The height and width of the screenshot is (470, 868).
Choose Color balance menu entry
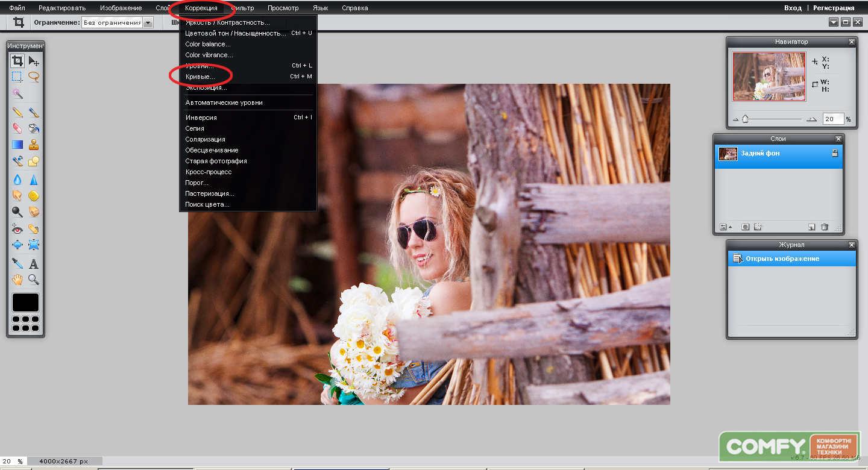point(248,44)
